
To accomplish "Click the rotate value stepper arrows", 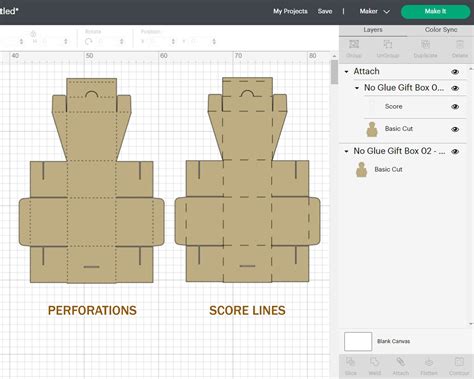I will [x=122, y=41].
